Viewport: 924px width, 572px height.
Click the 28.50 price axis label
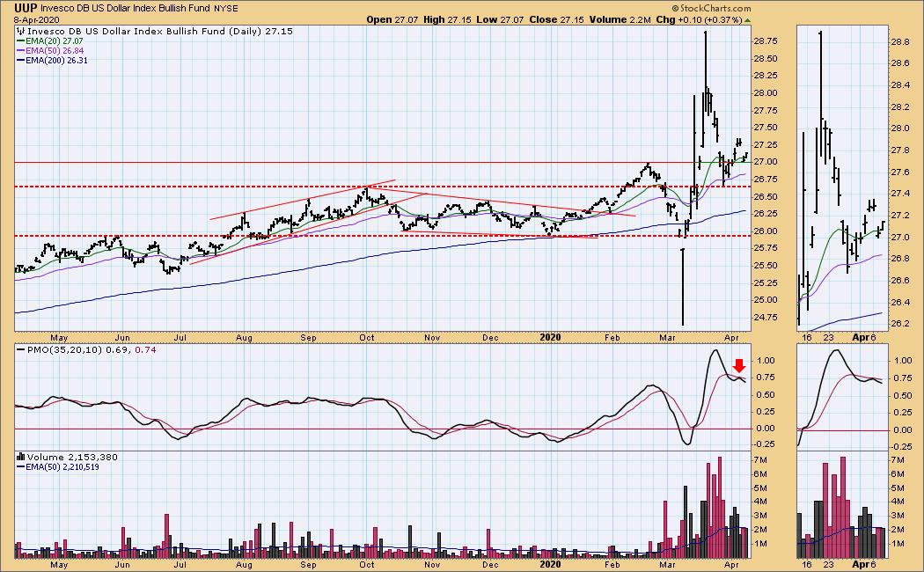point(765,58)
